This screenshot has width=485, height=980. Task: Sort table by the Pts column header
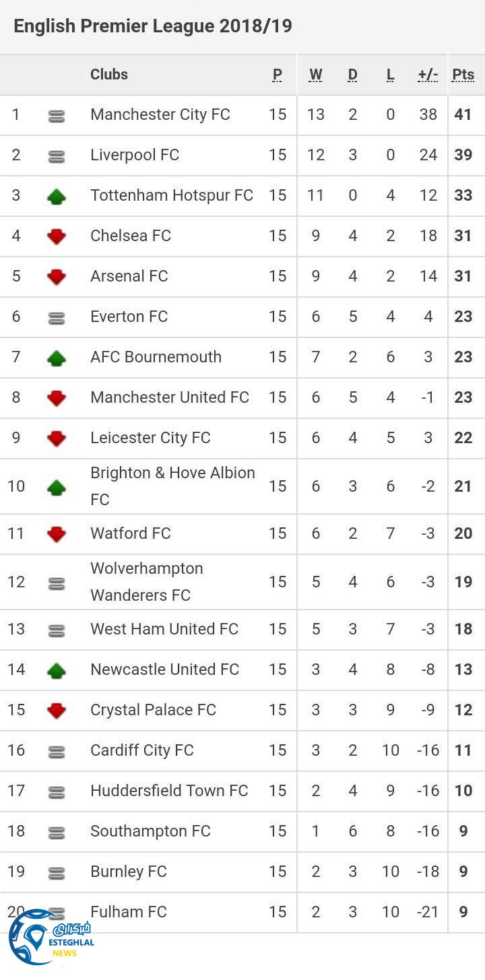pyautogui.click(x=463, y=75)
